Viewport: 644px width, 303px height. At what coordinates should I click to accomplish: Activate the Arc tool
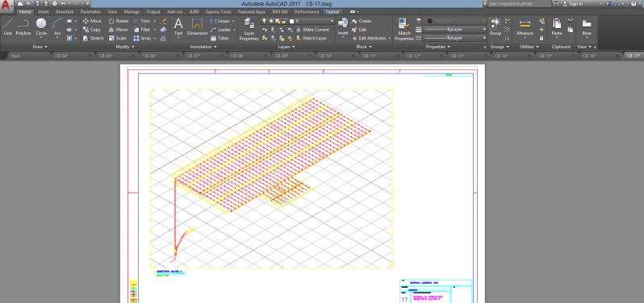pos(57,27)
